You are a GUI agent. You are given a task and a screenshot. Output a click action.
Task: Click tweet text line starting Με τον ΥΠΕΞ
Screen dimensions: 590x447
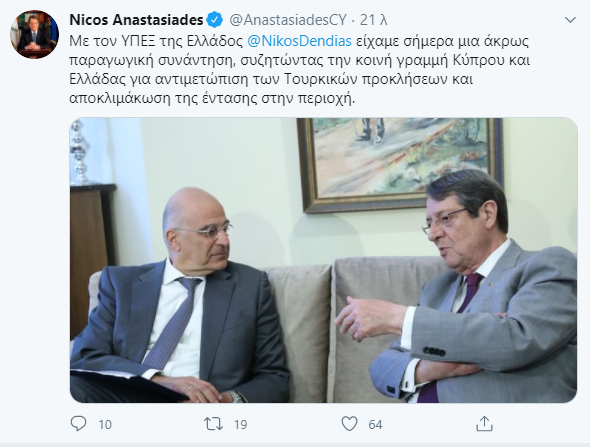[x=299, y=41]
